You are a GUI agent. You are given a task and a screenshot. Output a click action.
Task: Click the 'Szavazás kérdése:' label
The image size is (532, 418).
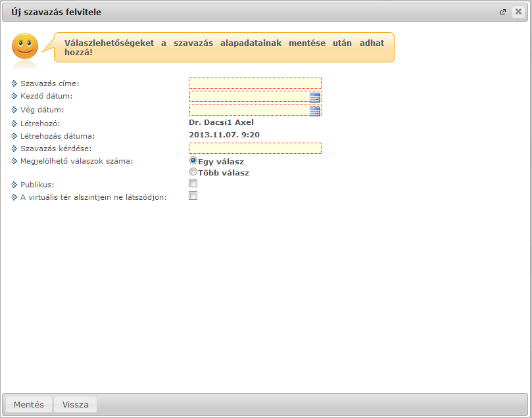pos(56,149)
